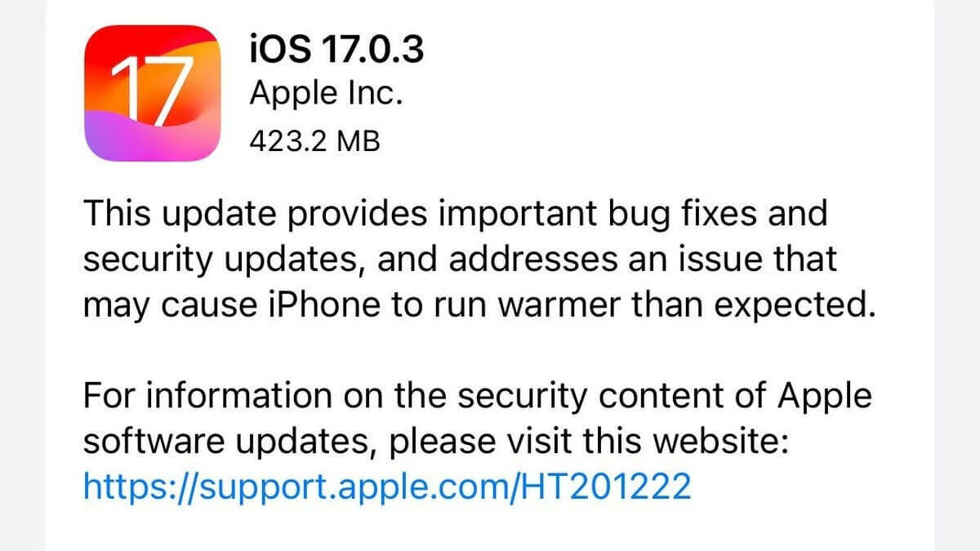Click the line 'may cause iPhone to run warmer'
Image resolution: width=980 pixels, height=551 pixels.
tap(474, 305)
